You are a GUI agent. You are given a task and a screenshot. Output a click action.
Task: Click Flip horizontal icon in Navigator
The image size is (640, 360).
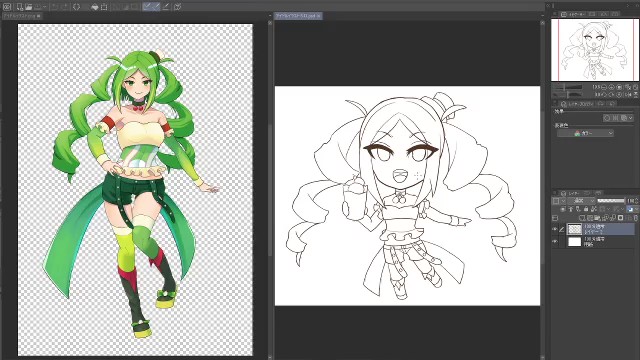[x=628, y=95]
